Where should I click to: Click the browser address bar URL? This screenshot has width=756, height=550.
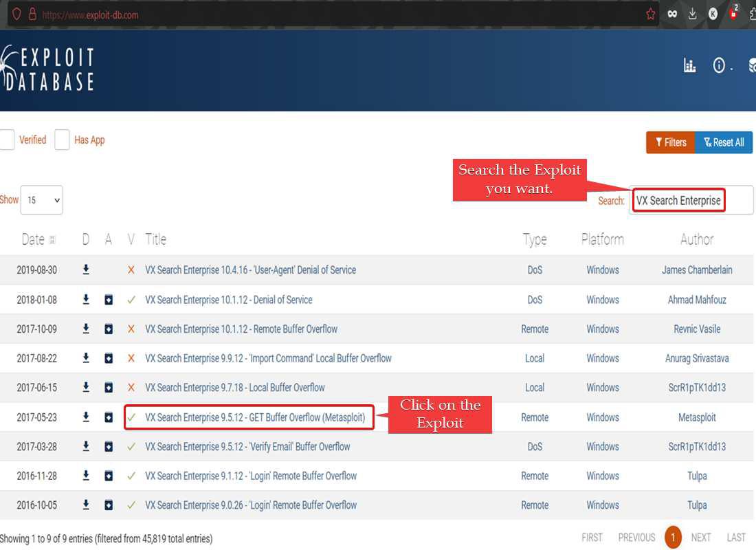click(90, 15)
